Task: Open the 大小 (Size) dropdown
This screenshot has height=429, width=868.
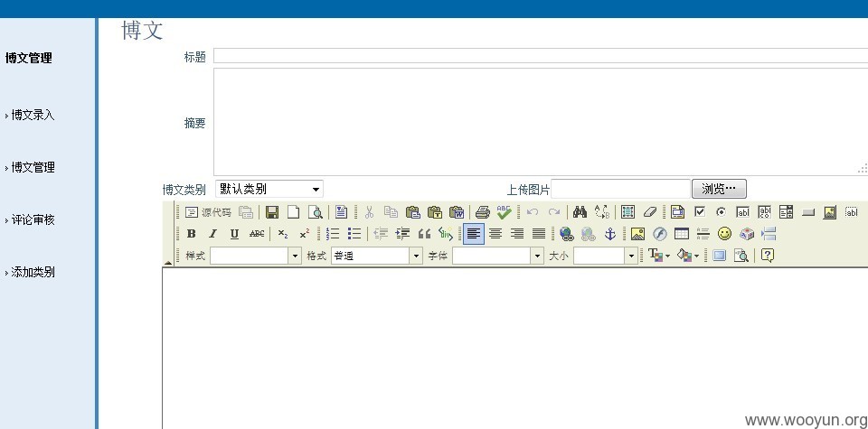Action: pos(606,256)
